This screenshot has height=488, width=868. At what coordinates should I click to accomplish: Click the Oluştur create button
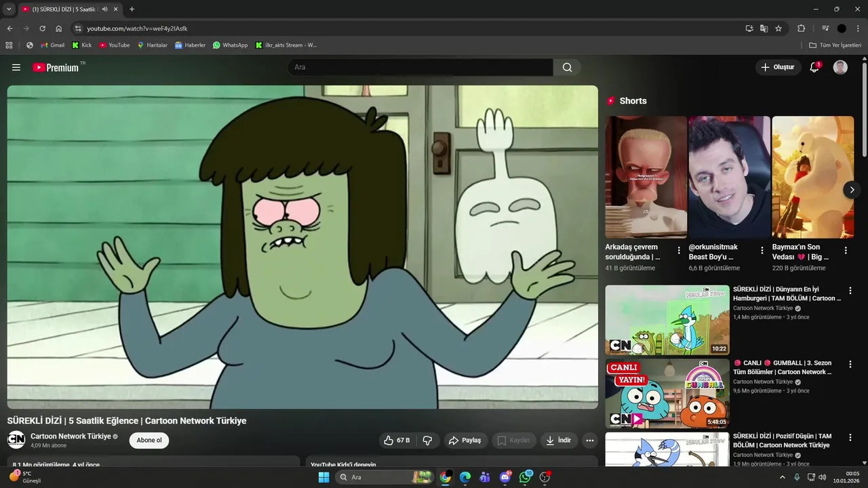coord(778,67)
